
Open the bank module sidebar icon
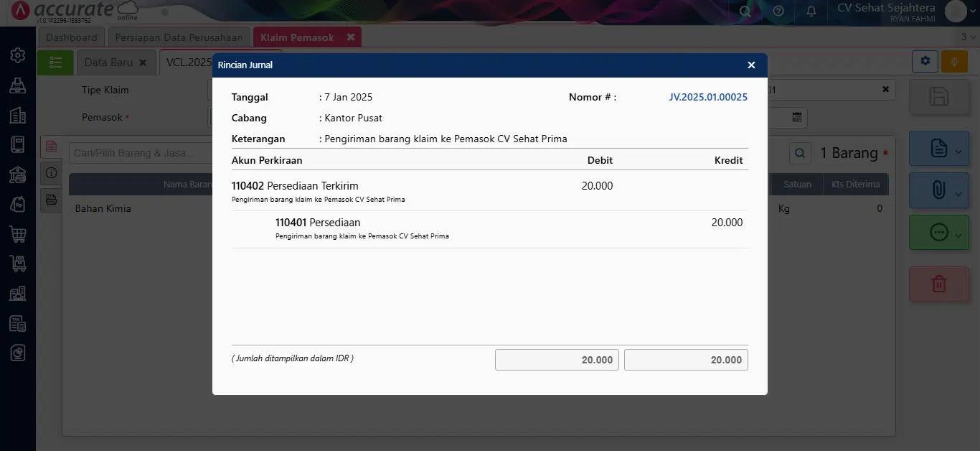pos(18,175)
